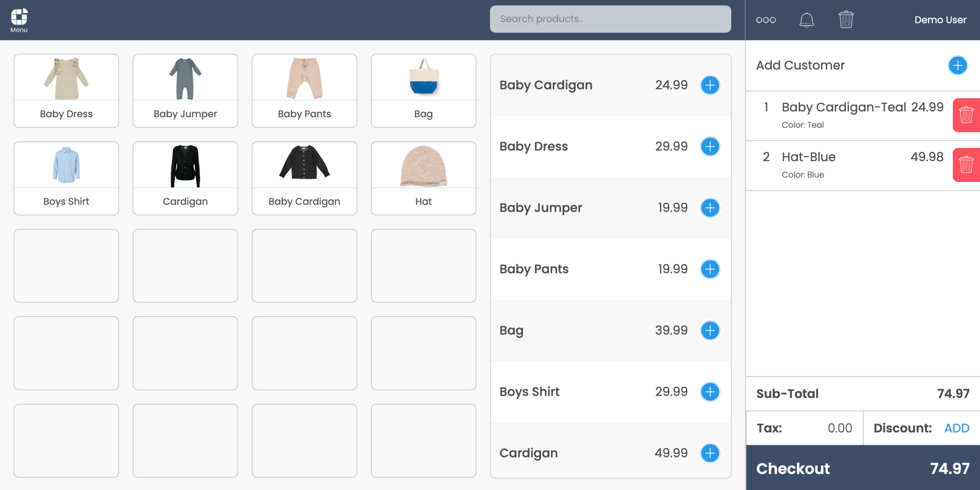This screenshot has width=980, height=490.
Task: Open the Menu from the top-left corner
Action: click(19, 19)
